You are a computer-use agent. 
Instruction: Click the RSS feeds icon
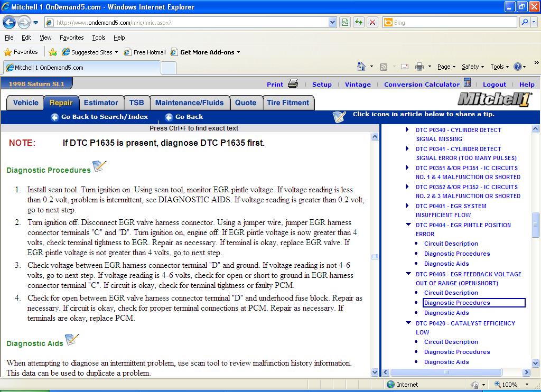(384, 67)
